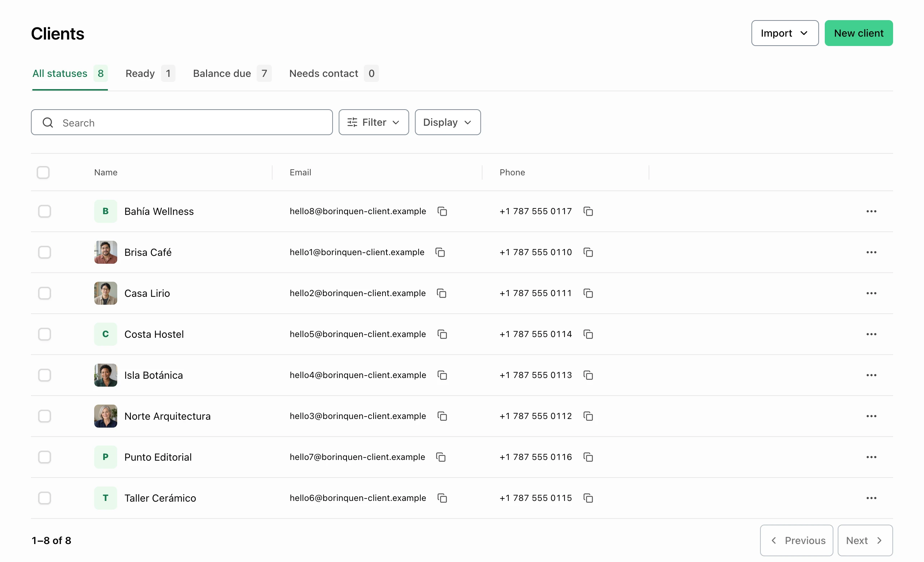This screenshot has height=562, width=924.
Task: Copy Norte Arquitectura phone number
Action: coord(588,416)
